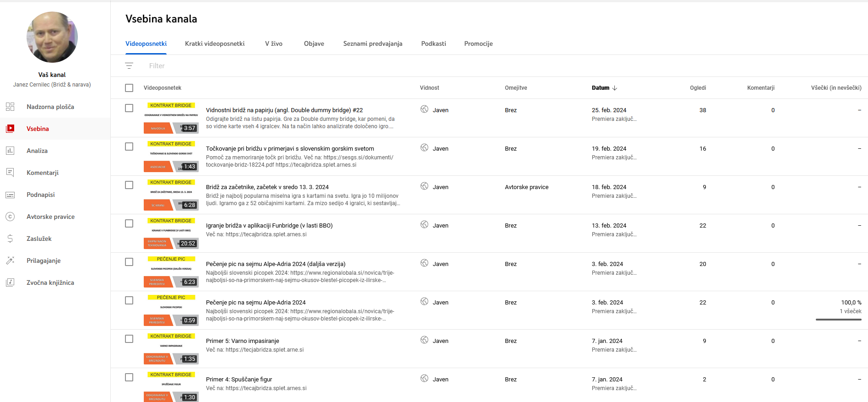Open the Zvočna knjižnica icon
The image size is (868, 402).
coord(10,282)
